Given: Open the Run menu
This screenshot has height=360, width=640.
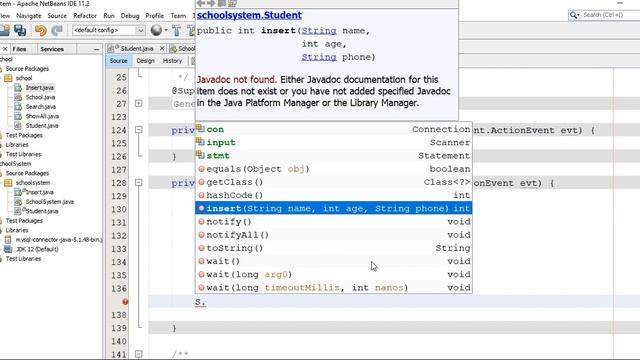Looking at the screenshot, I should click(x=109, y=16).
